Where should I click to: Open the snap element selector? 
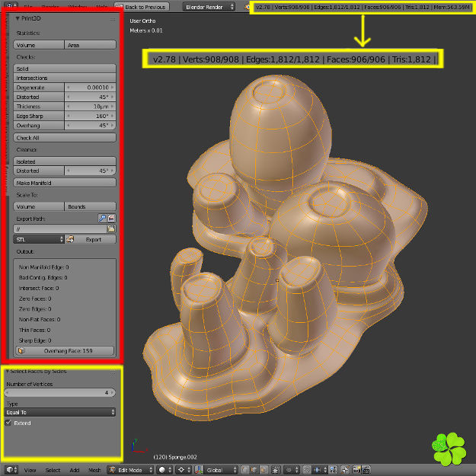point(321,470)
